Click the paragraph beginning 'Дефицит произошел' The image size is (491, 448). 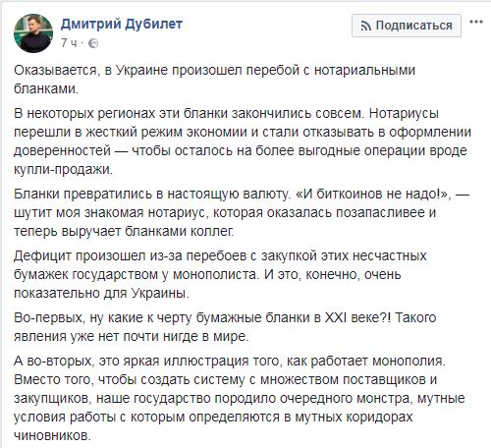[x=220, y=274]
